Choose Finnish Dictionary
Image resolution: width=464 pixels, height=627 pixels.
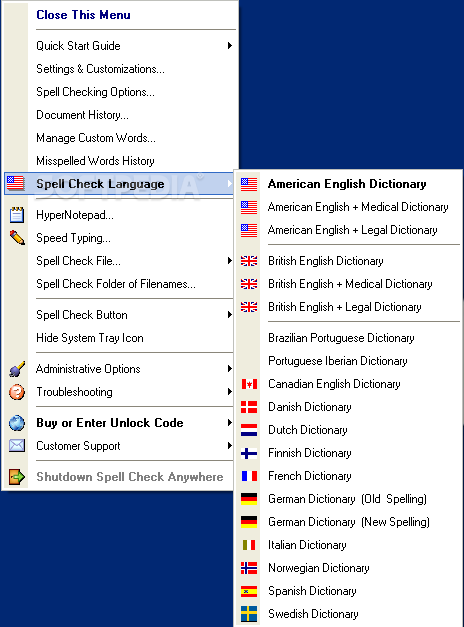point(310,453)
